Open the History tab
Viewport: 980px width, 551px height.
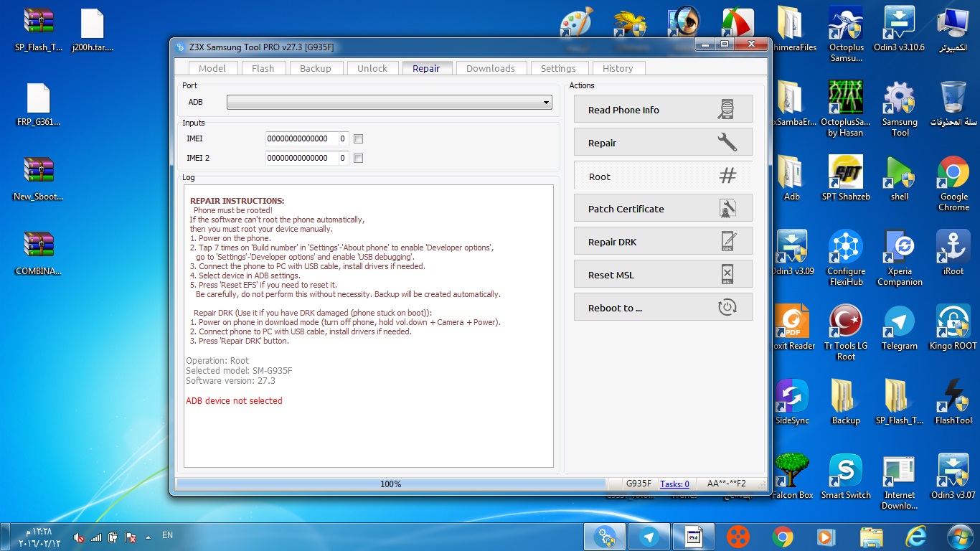pos(618,68)
